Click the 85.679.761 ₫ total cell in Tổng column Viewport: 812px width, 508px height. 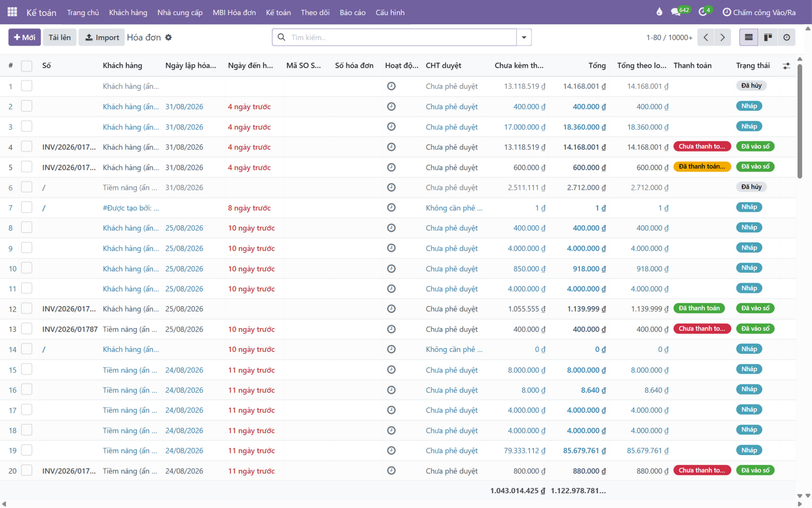pyautogui.click(x=584, y=450)
